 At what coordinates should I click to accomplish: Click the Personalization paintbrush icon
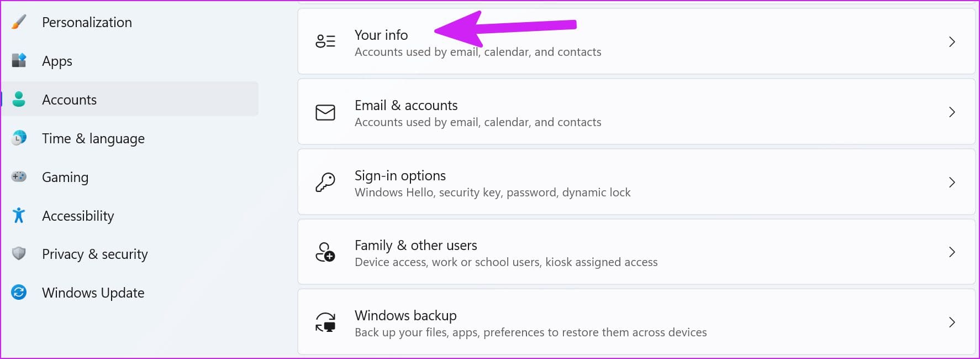(19, 22)
